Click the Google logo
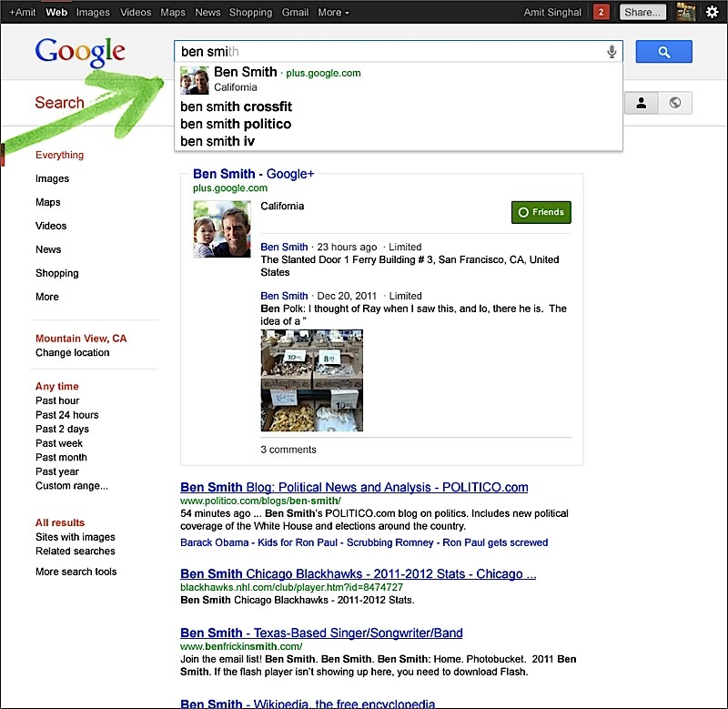 (x=80, y=54)
